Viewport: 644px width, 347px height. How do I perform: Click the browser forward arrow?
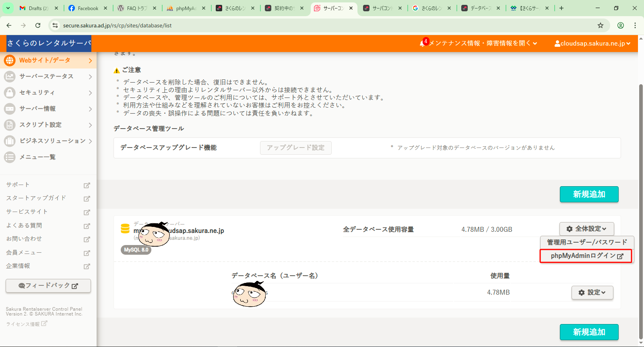(23, 25)
